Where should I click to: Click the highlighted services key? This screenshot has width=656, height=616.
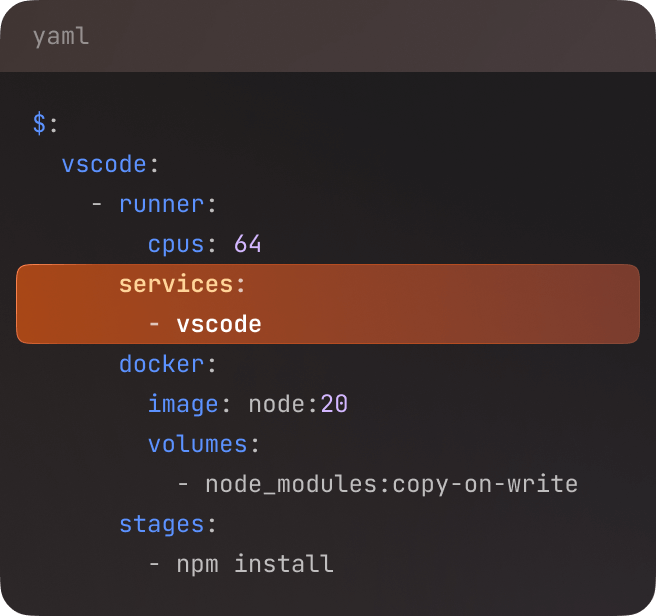pos(175,284)
